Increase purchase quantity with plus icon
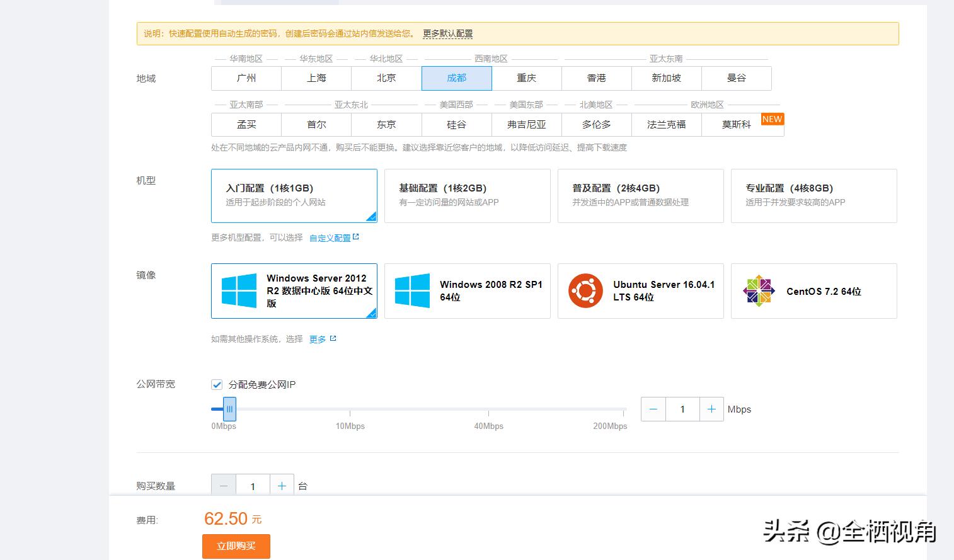 (282, 486)
